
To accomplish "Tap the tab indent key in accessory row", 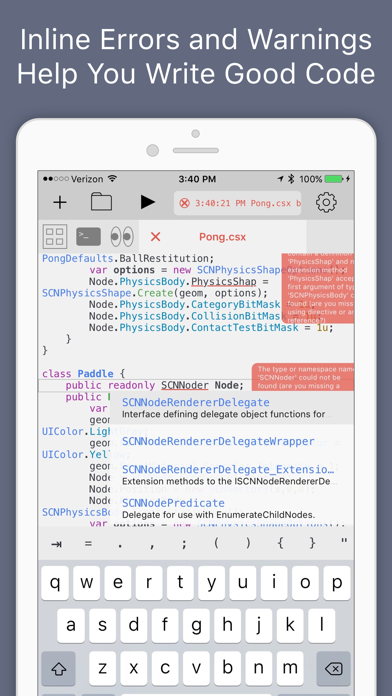I will [56, 544].
